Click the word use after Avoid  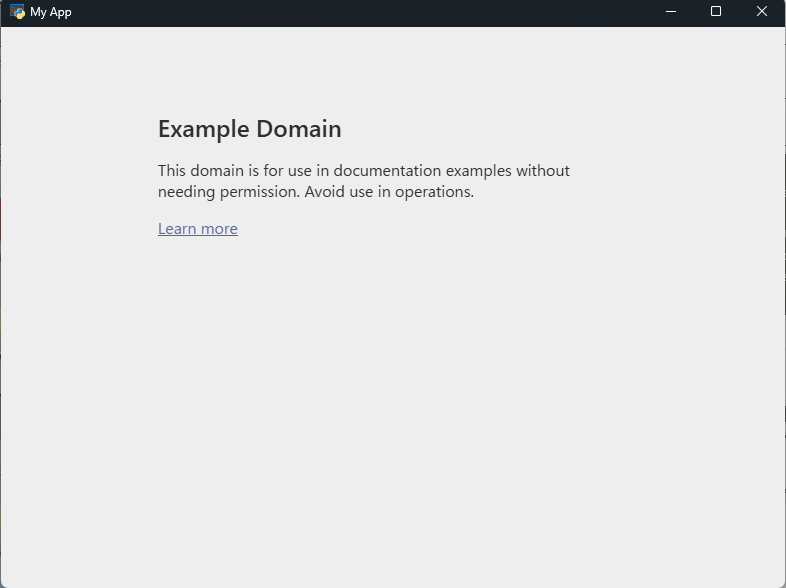click(361, 192)
